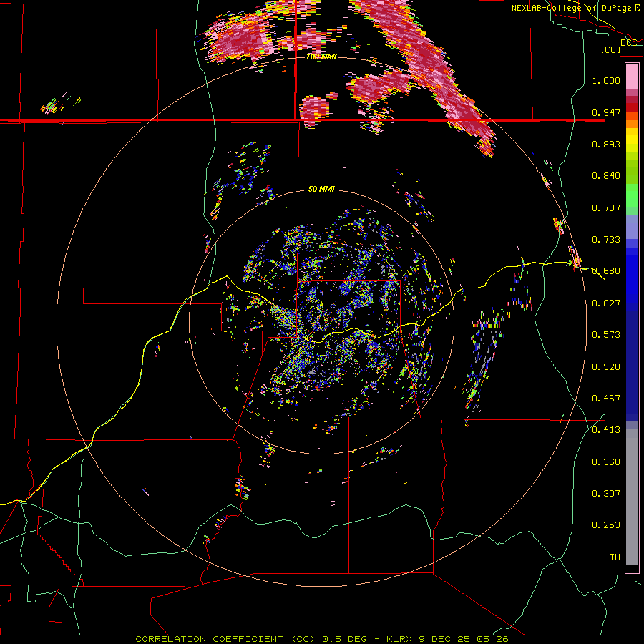This screenshot has width=644, height=644.
Task: Click the 0.840 legend value
Action: (x=606, y=175)
